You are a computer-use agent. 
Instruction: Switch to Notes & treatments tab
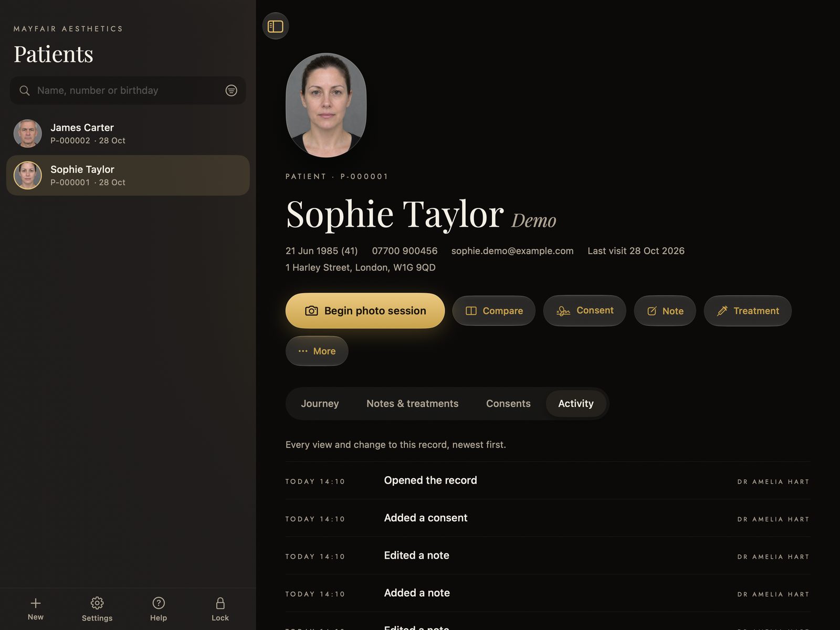413,404
